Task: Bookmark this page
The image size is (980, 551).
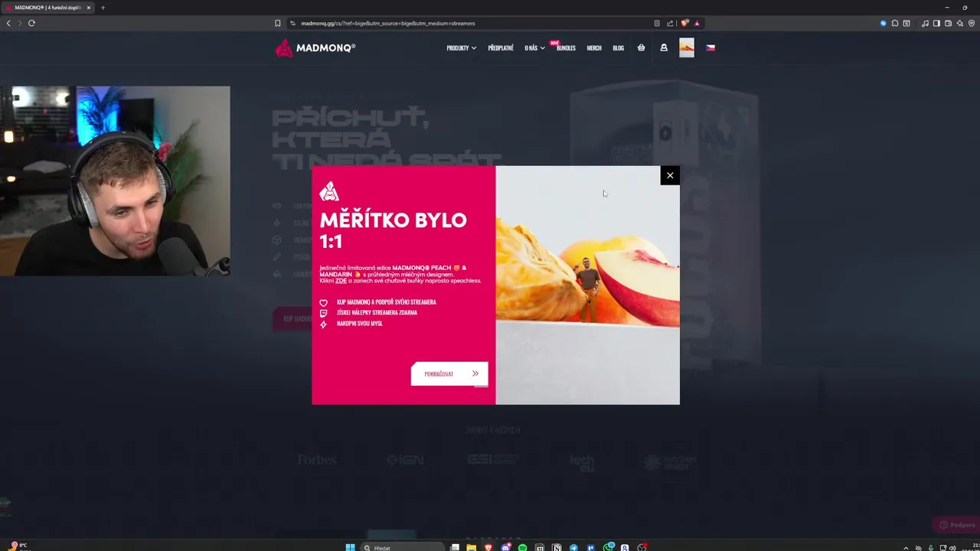Action: tap(278, 23)
